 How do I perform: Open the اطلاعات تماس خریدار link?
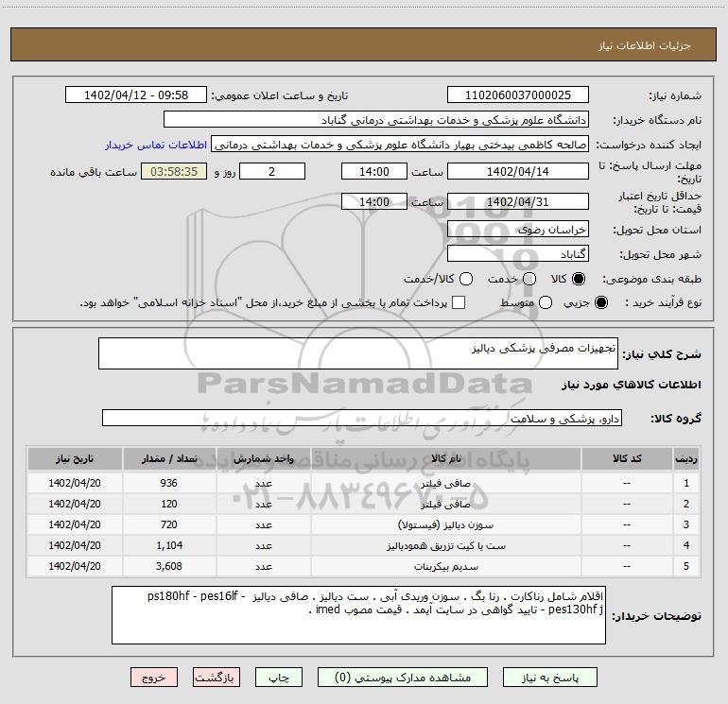click(x=156, y=145)
